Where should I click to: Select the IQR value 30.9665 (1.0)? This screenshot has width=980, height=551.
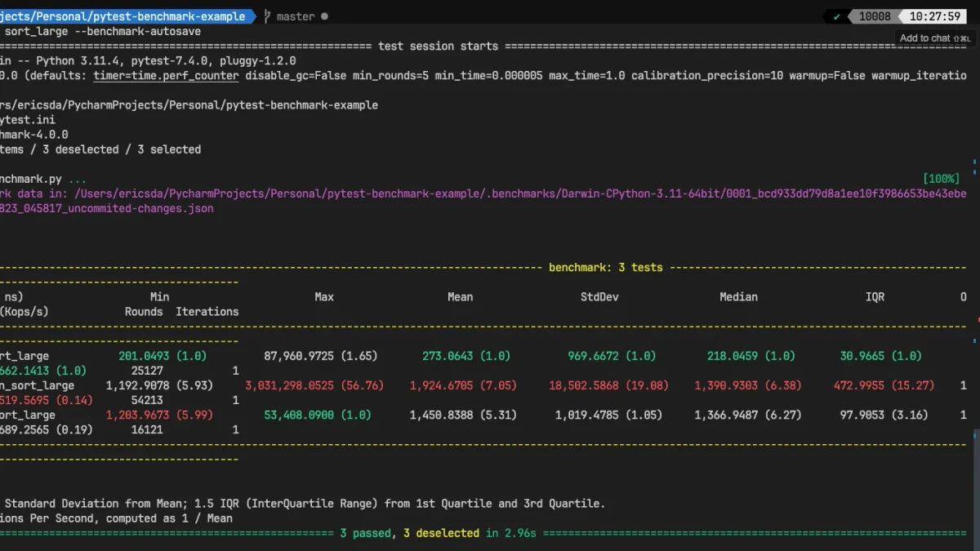click(x=880, y=355)
